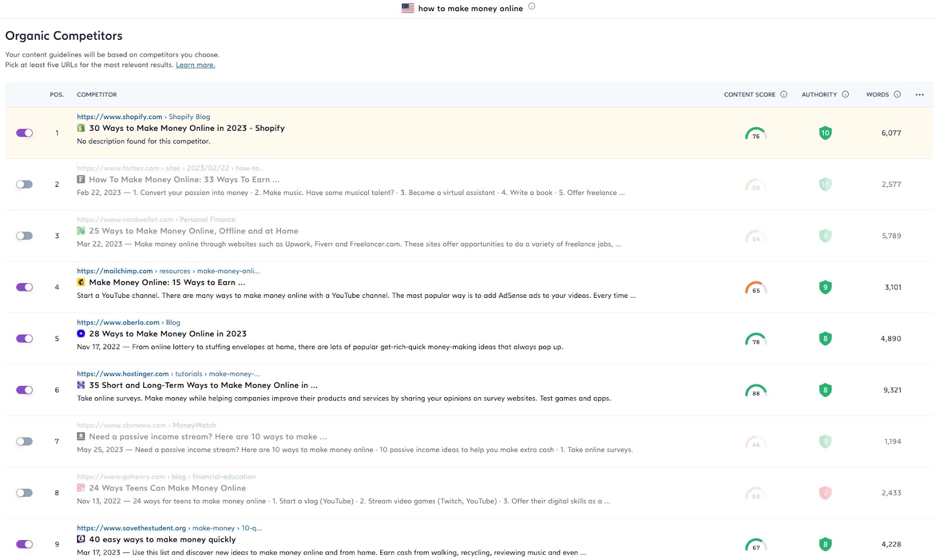935x560 pixels.
Task: Click the NerdWallet authority shield badge
Action: coord(825,236)
